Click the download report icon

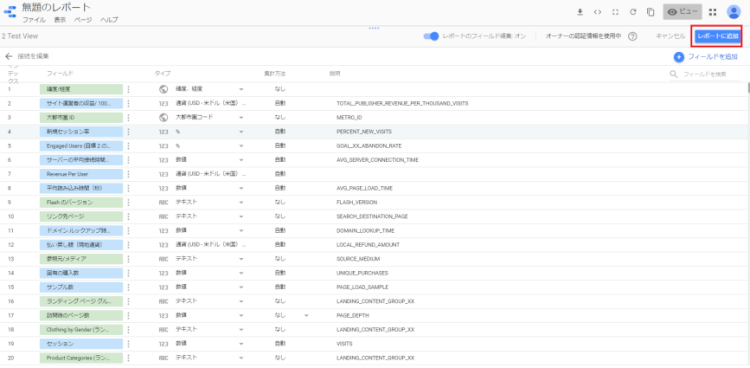click(580, 12)
